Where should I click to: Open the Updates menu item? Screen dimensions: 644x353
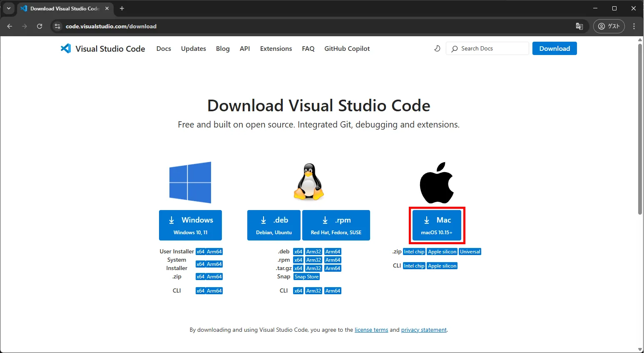coord(194,48)
